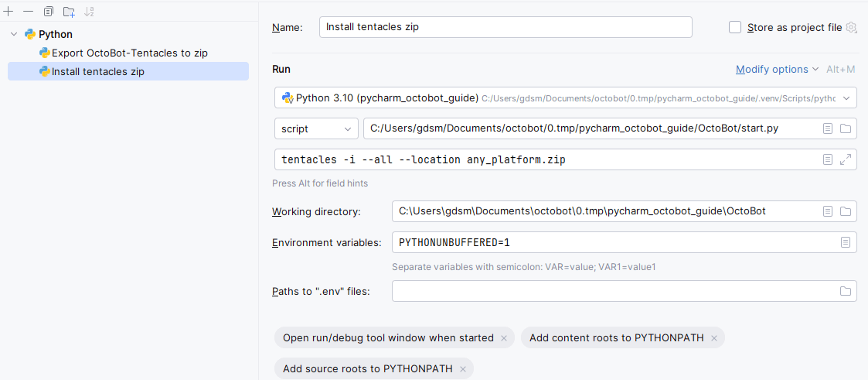This screenshot has height=380, width=868.
Task: Sort configurations alphabetically
Action: 89,11
